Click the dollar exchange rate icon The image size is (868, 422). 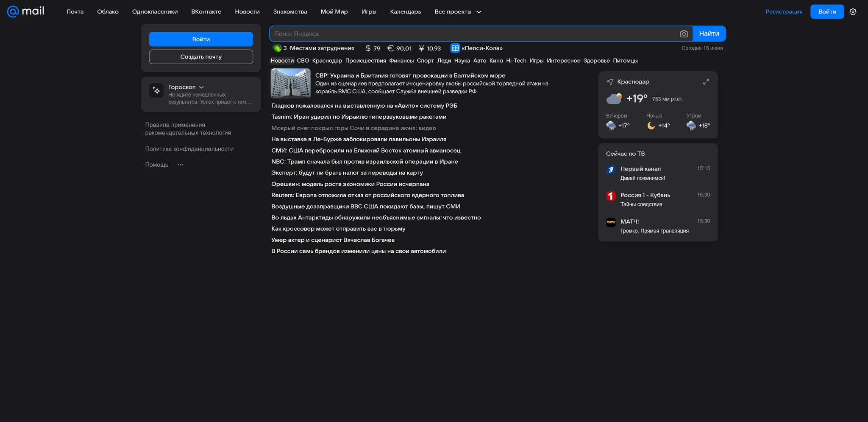[368, 48]
